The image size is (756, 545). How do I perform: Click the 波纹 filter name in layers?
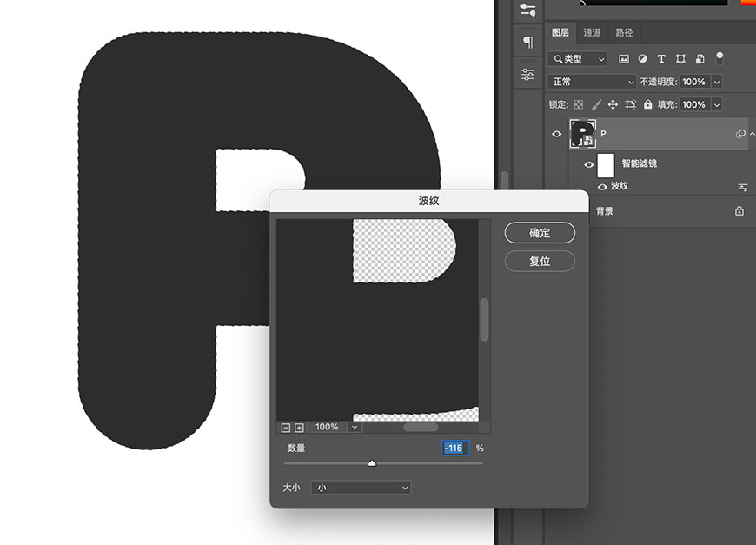[x=620, y=186]
